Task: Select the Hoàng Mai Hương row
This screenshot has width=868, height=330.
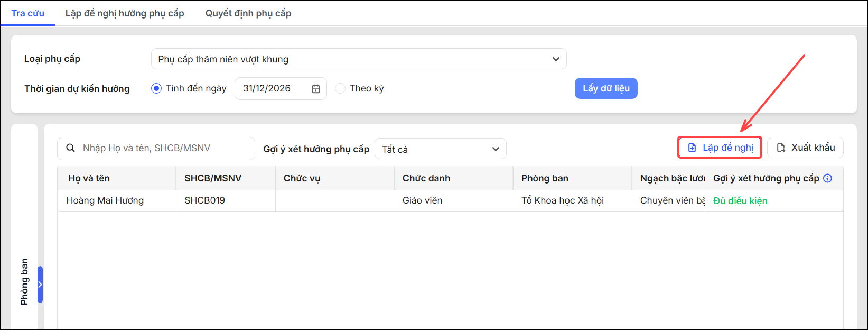Action: [x=450, y=200]
